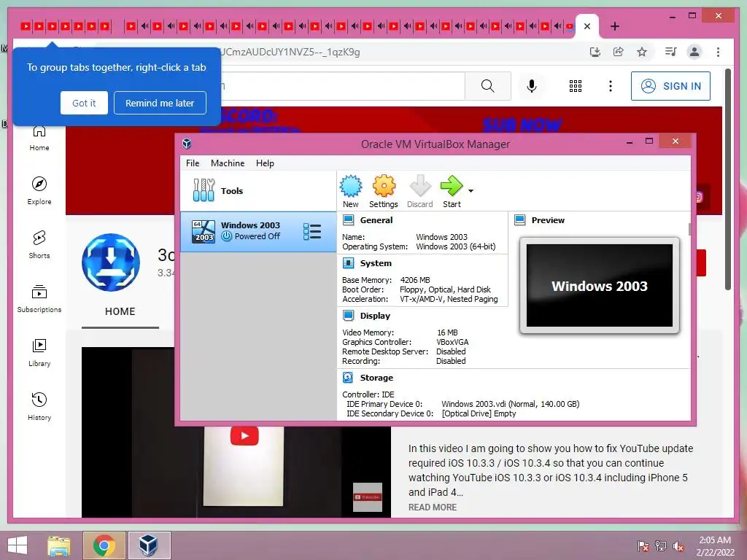This screenshot has height=560, width=747.
Task: Click the Optical Drive Empty entry
Action: pyautogui.click(x=479, y=413)
